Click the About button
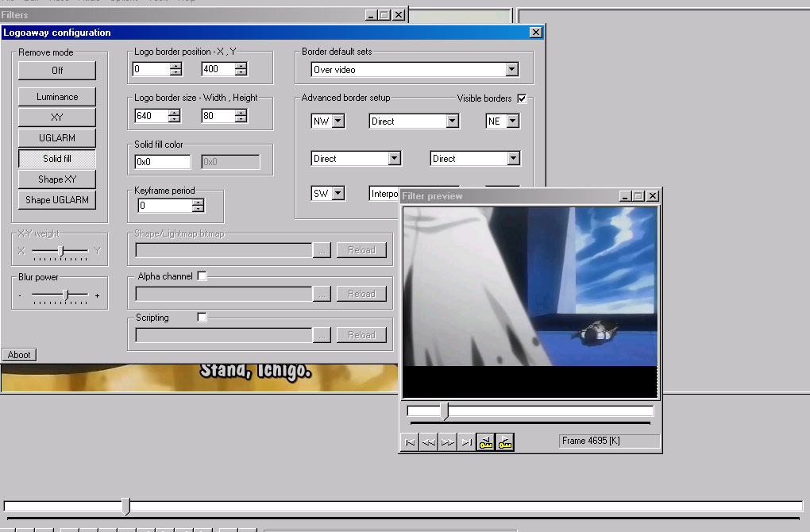 19,355
